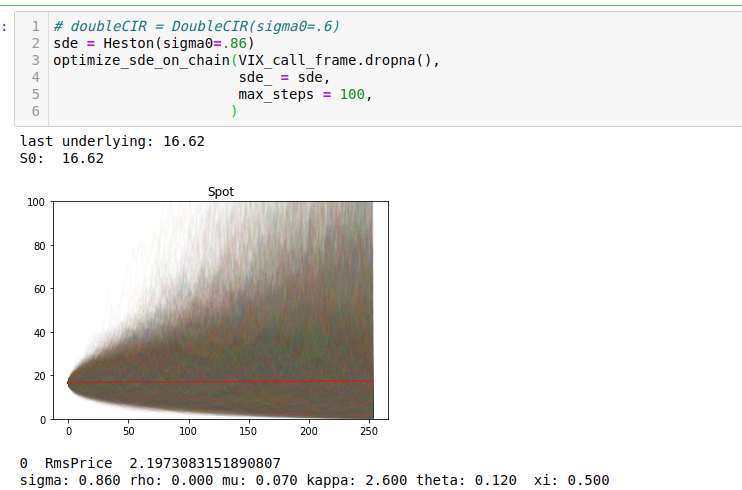The image size is (742, 490).
Task: Click the red mean line in plot
Action: (x=221, y=382)
